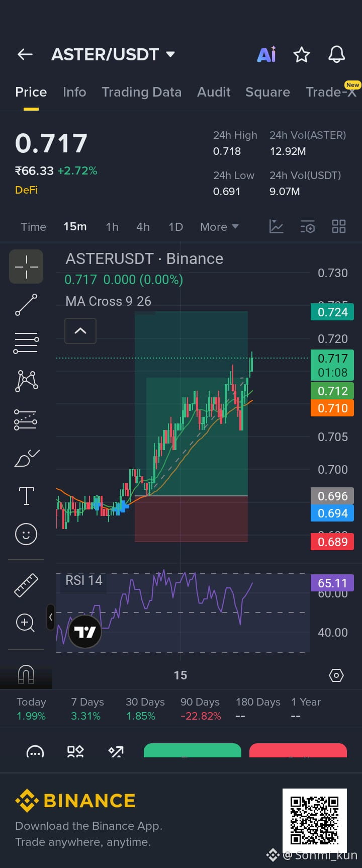
Task: Open the ASTER/USDT pair selector dropdown
Action: [x=113, y=54]
